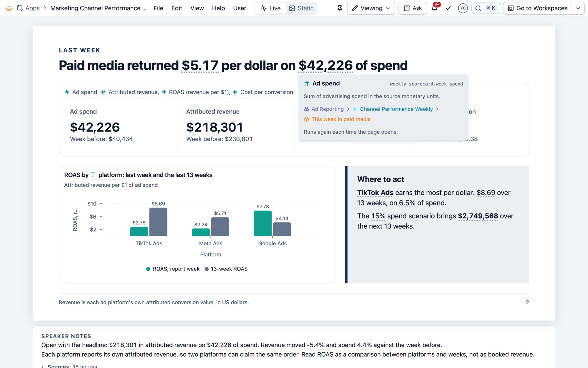Open the View menu
The height and width of the screenshot is (368, 588).
coord(197,8)
